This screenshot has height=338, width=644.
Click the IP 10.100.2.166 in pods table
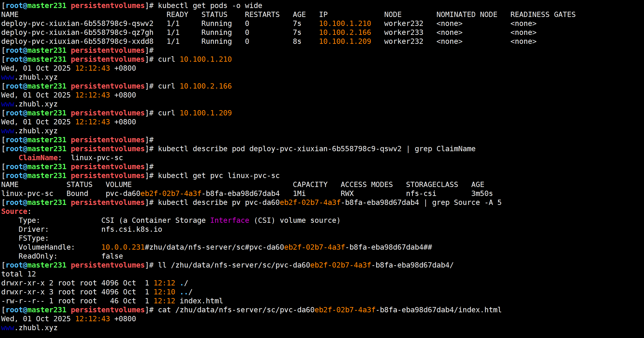(345, 33)
